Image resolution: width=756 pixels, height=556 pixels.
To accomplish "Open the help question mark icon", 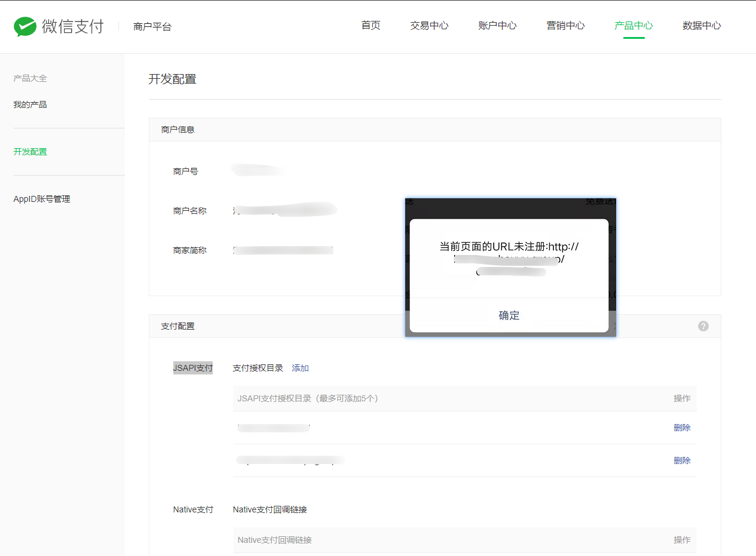I will click(703, 326).
